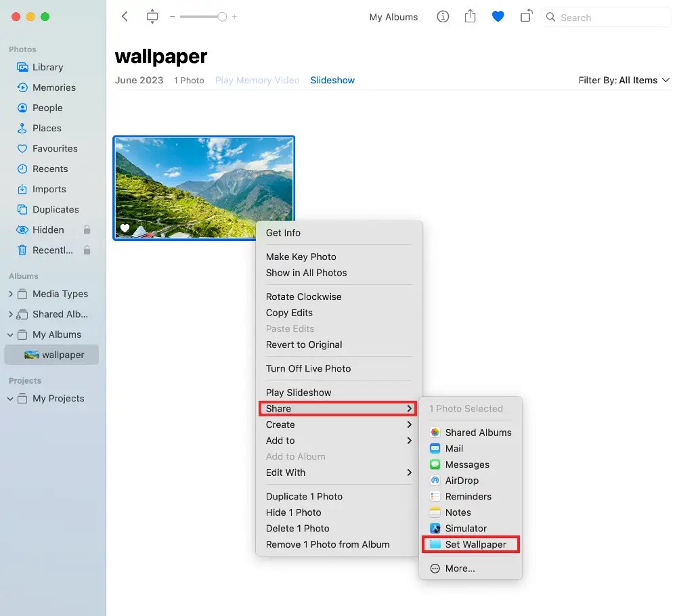
Task: Select Get Info from the context menu
Action: (x=283, y=233)
